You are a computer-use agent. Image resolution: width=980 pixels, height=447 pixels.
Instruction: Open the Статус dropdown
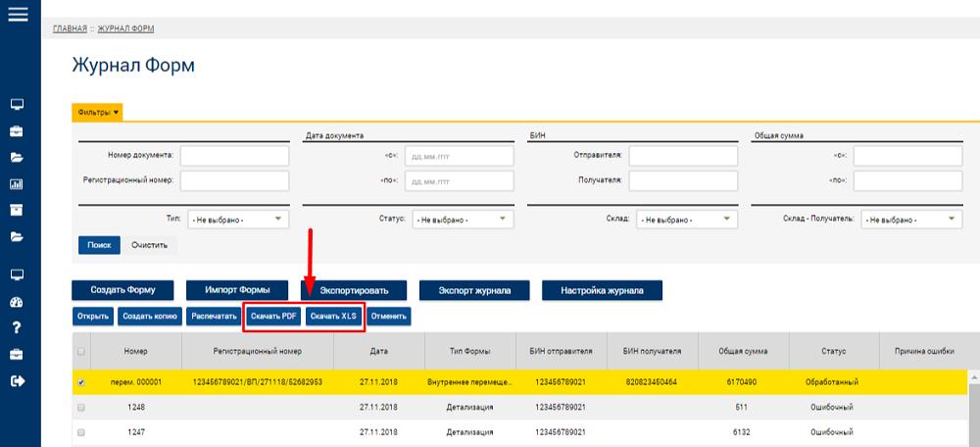(x=464, y=220)
